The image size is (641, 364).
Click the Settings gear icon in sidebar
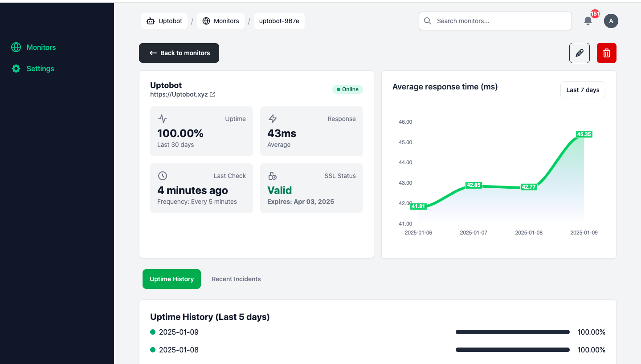coord(16,69)
